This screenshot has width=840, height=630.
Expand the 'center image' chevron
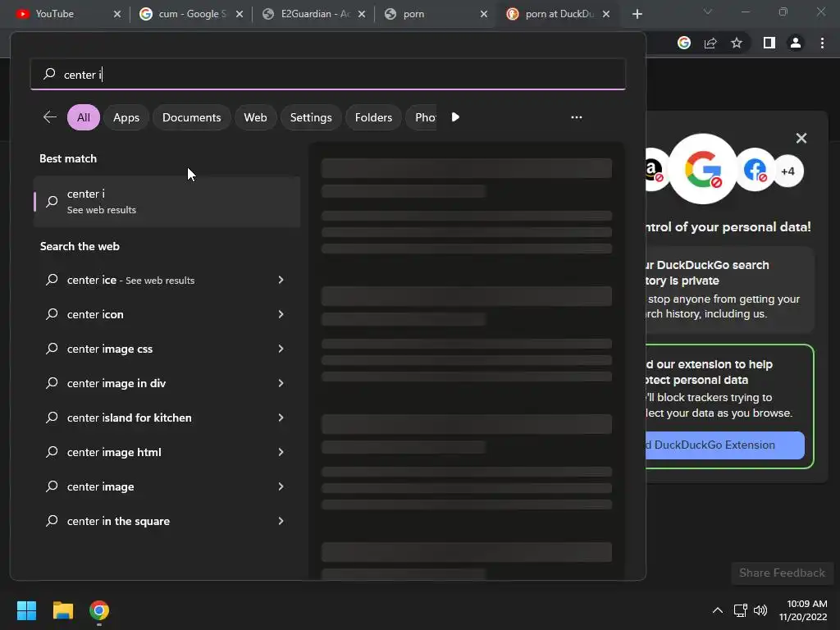[x=281, y=486]
